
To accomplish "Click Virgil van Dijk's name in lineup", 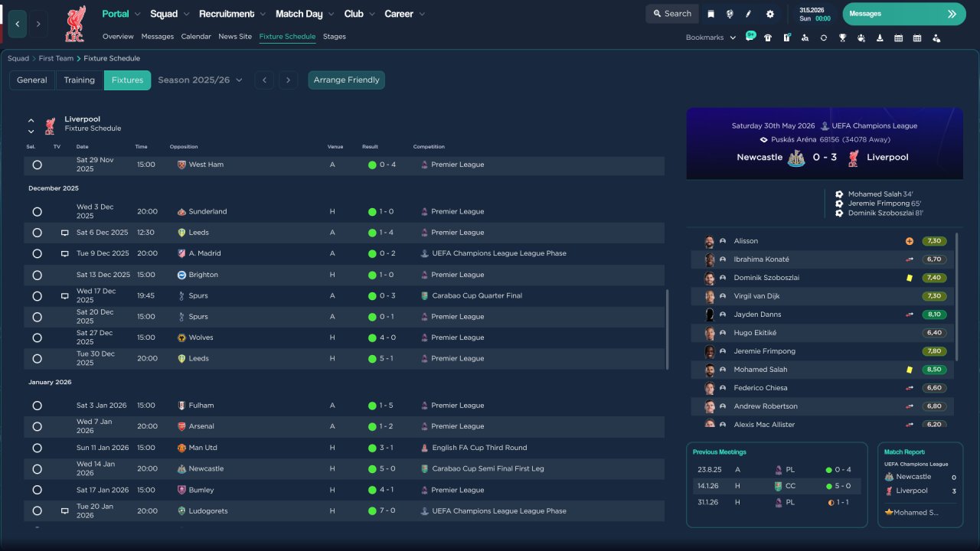I will (x=756, y=296).
